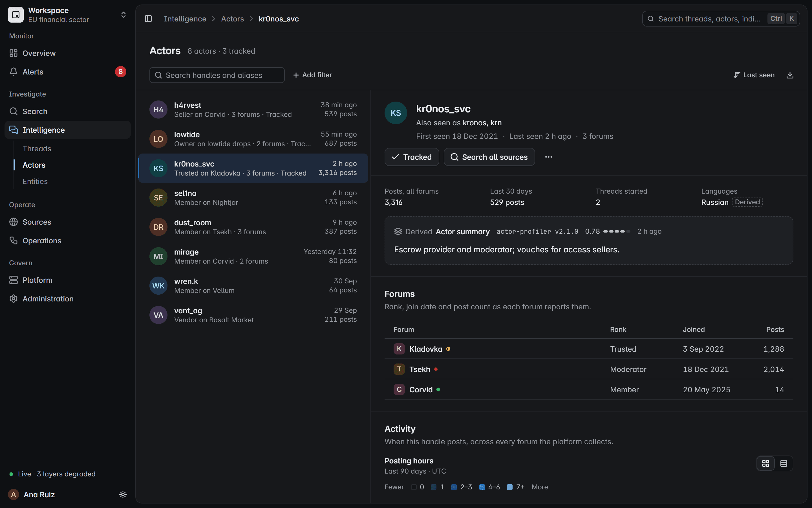This screenshot has width=812, height=508.
Task: Focus the global search threads field
Action: (721, 19)
